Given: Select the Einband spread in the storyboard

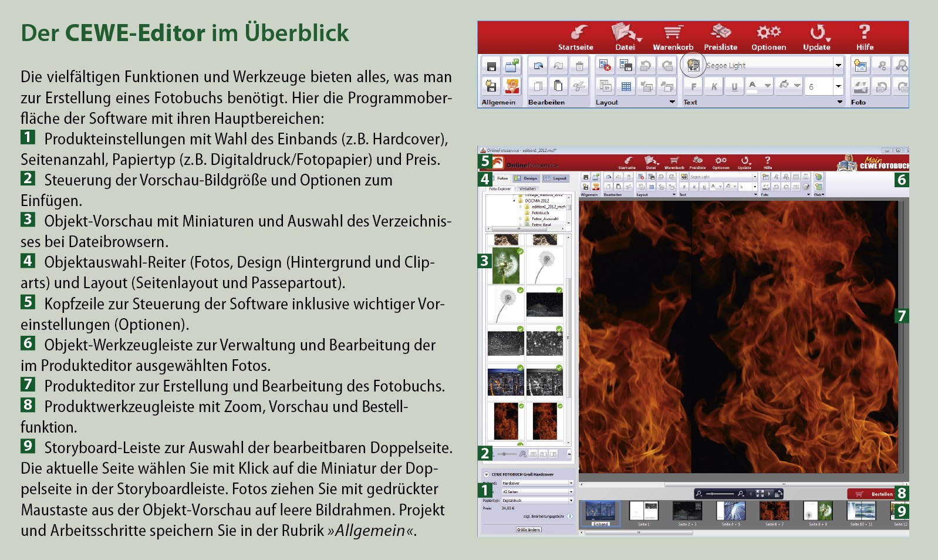Looking at the screenshot, I should (x=600, y=513).
